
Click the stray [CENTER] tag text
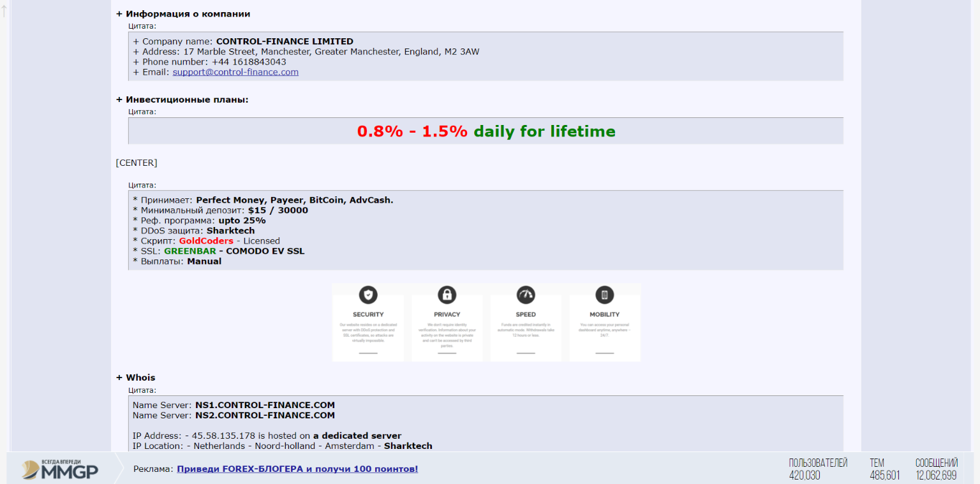pyautogui.click(x=137, y=163)
